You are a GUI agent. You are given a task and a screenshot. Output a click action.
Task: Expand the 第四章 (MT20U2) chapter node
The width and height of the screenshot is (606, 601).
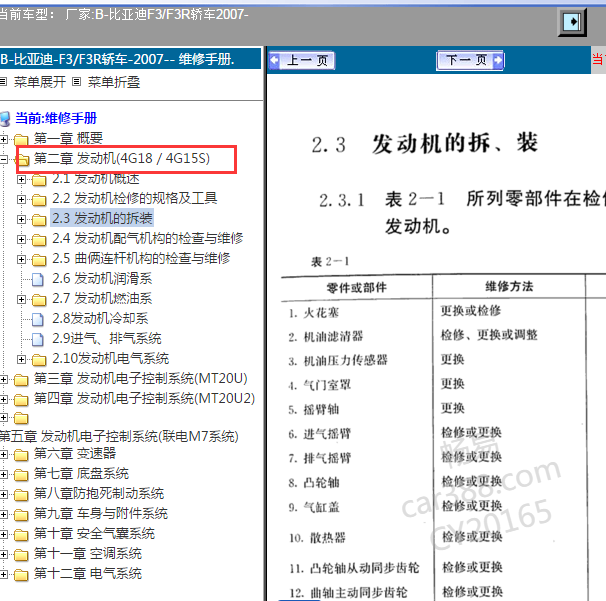coord(3,399)
